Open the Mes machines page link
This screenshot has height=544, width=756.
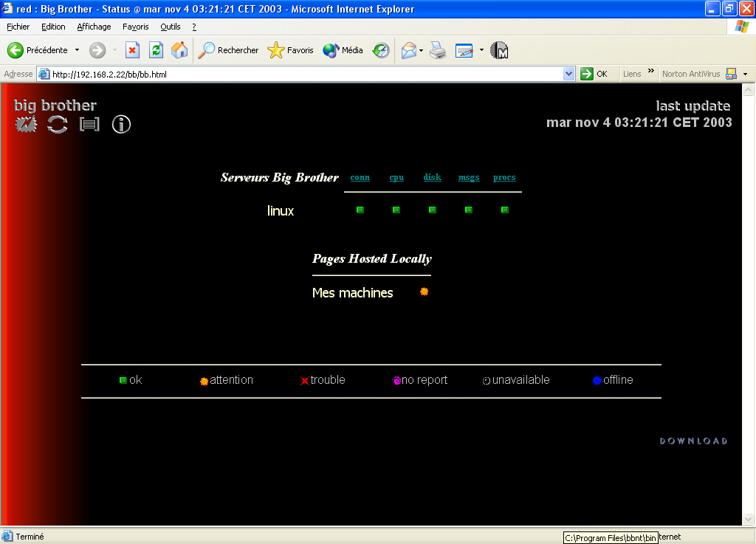[x=352, y=293]
